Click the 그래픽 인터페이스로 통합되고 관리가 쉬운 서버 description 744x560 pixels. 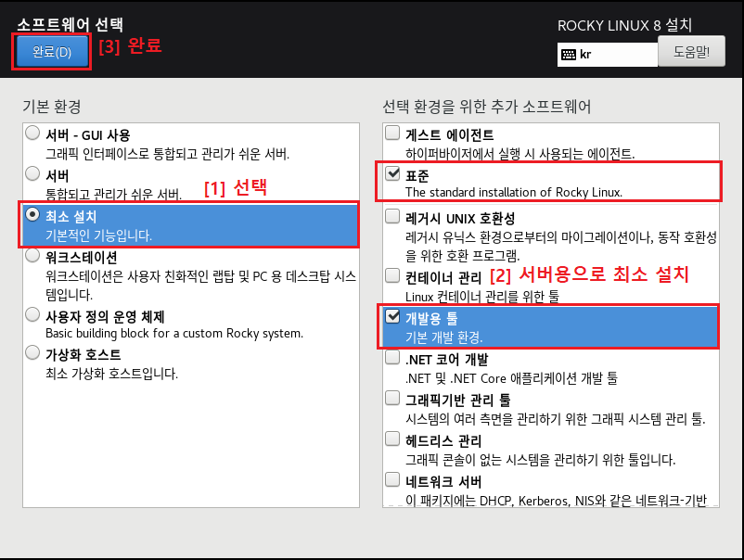click(168, 154)
